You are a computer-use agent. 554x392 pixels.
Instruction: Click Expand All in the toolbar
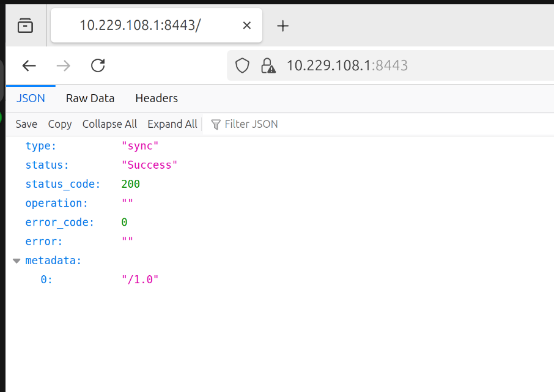pyautogui.click(x=172, y=124)
